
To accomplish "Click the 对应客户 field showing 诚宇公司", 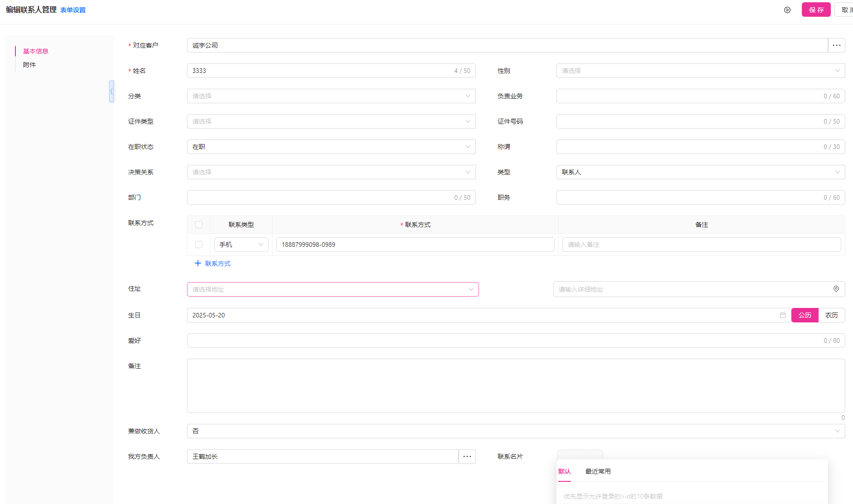I will pyautogui.click(x=508, y=45).
